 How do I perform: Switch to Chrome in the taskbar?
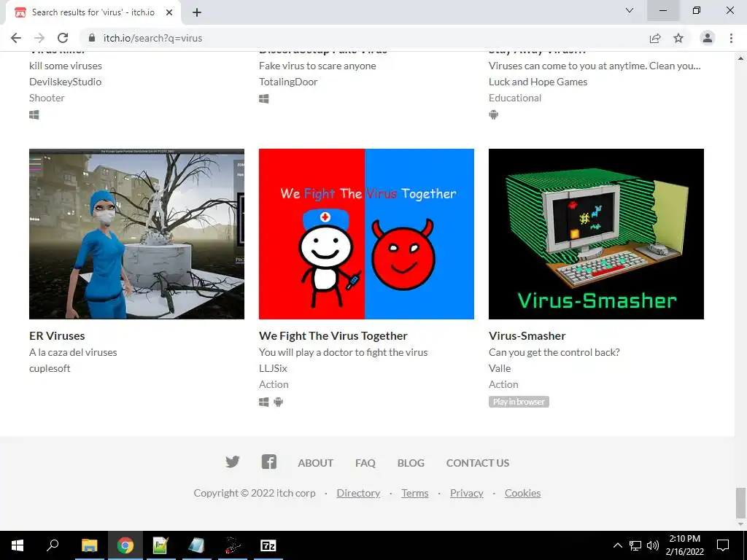point(125,545)
